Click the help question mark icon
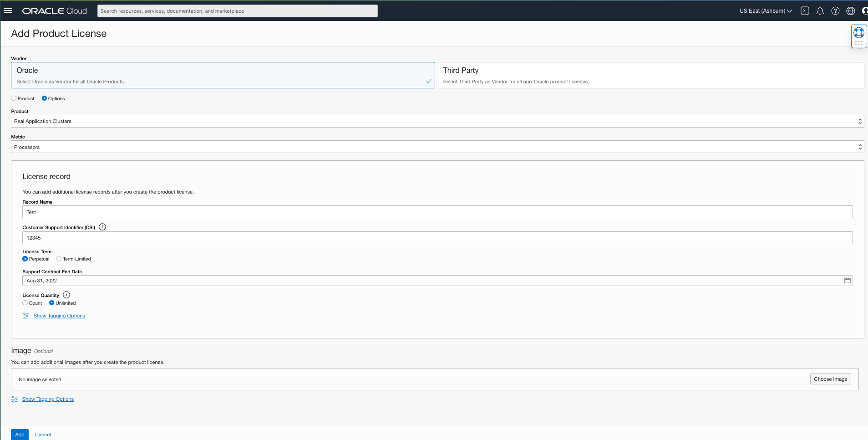The image size is (868, 440). point(835,10)
